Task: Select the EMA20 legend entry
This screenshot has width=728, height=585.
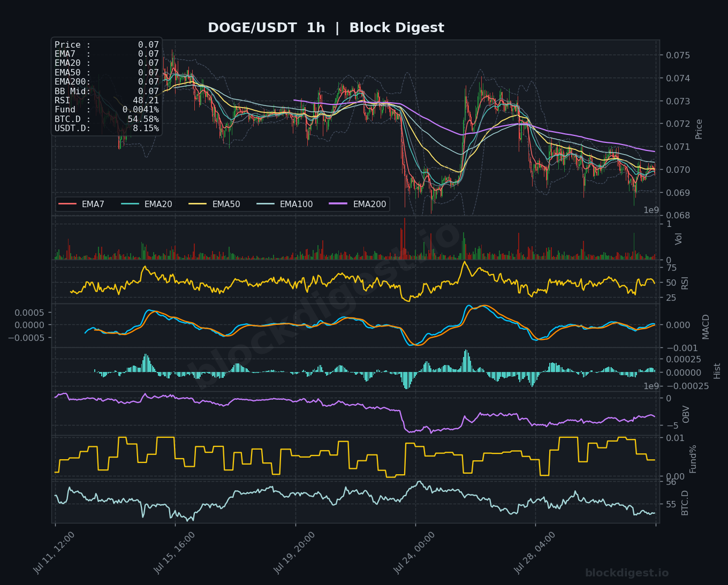Action: 147,204
